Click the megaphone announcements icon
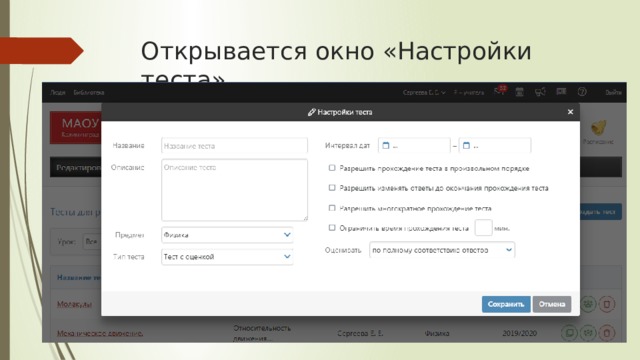 click(540, 92)
